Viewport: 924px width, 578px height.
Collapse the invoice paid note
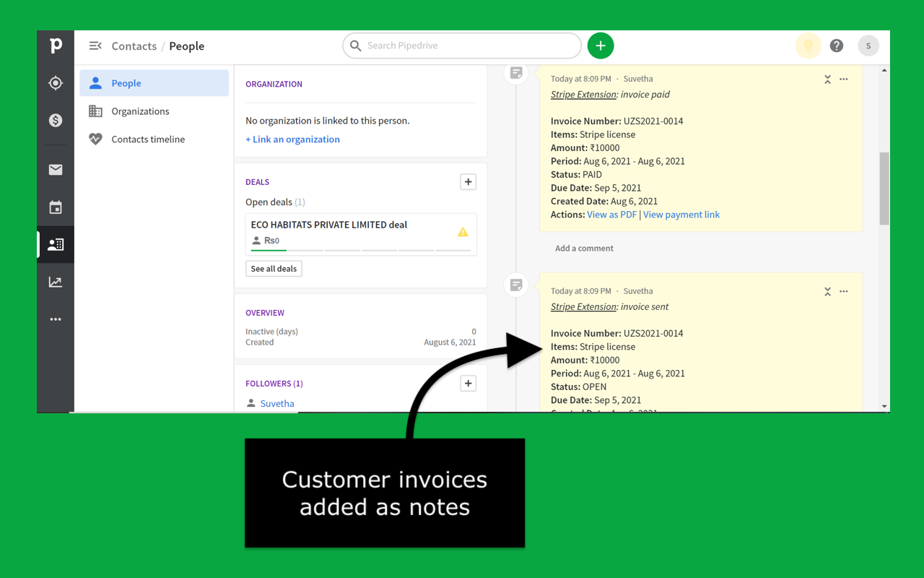[x=827, y=79]
